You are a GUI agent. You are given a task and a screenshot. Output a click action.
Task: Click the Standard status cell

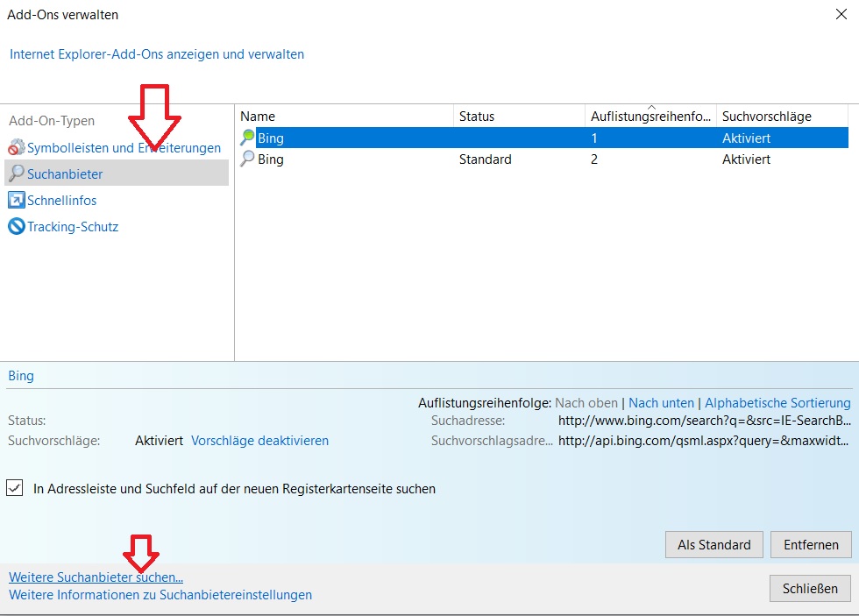[486, 159]
